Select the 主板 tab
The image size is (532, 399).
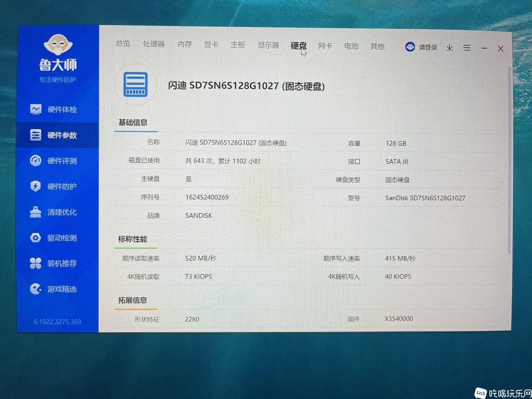point(238,45)
